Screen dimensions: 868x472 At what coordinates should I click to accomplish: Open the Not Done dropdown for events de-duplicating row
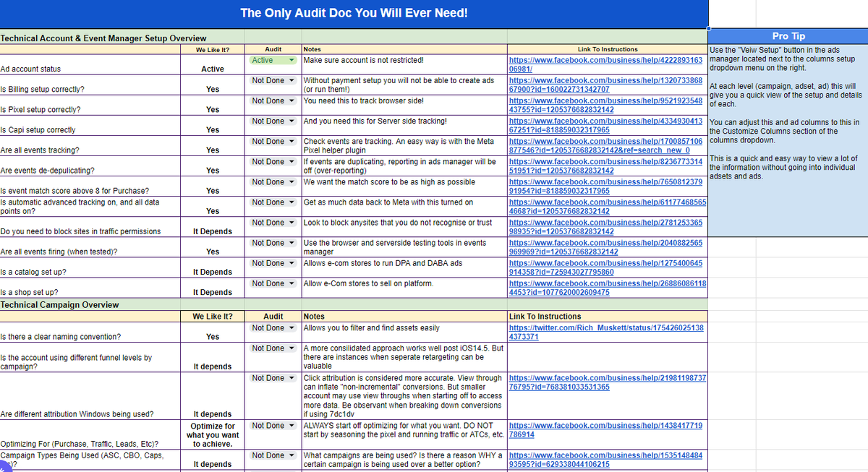point(273,161)
